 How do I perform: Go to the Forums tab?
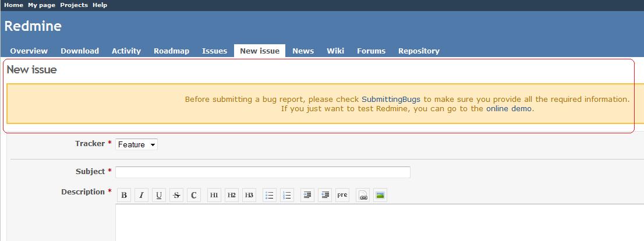pos(371,51)
